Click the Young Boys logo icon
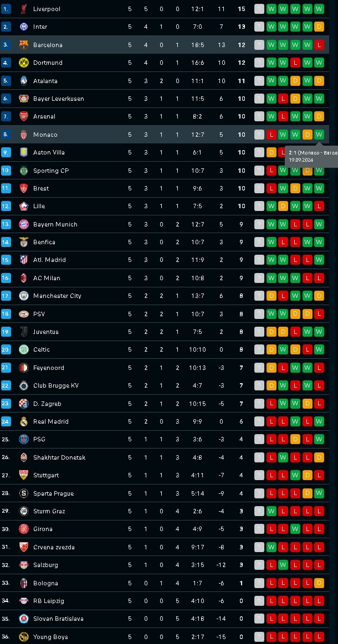The height and width of the screenshot is (644, 338). [x=24, y=637]
